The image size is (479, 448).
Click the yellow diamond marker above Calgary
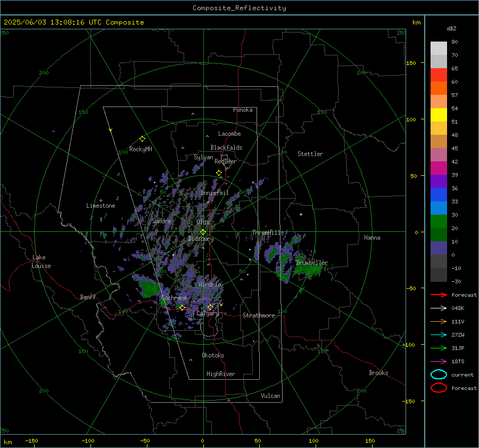tap(210, 307)
